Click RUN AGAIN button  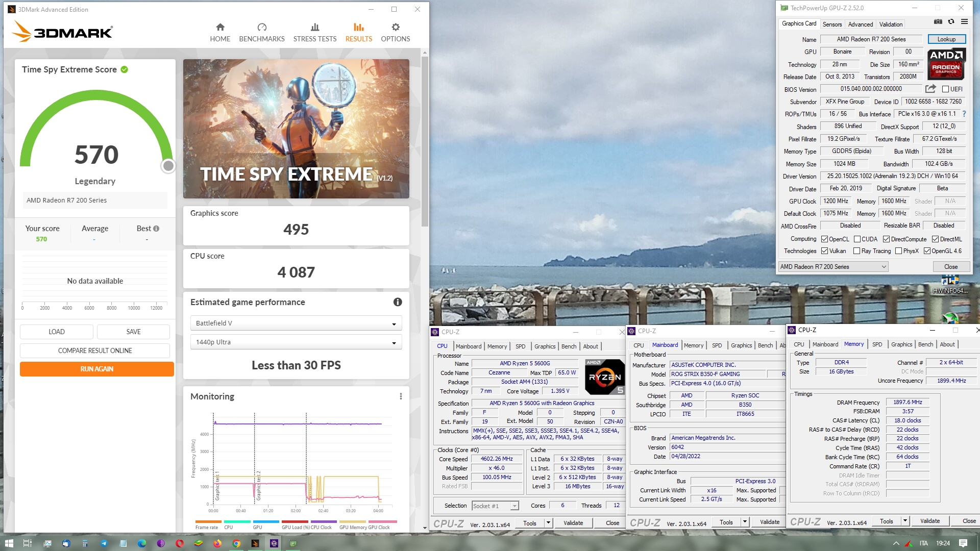(x=97, y=369)
